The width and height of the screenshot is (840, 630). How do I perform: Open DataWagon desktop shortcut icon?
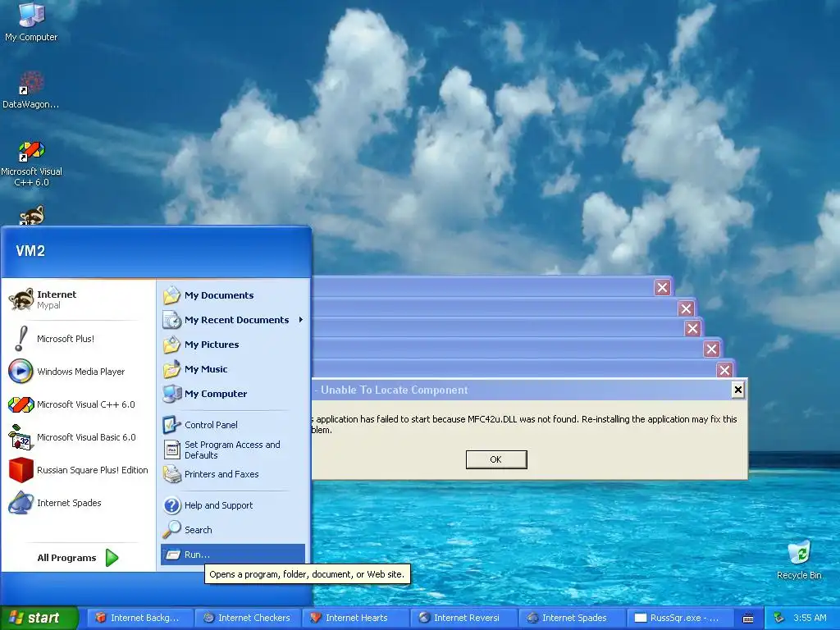tap(31, 90)
